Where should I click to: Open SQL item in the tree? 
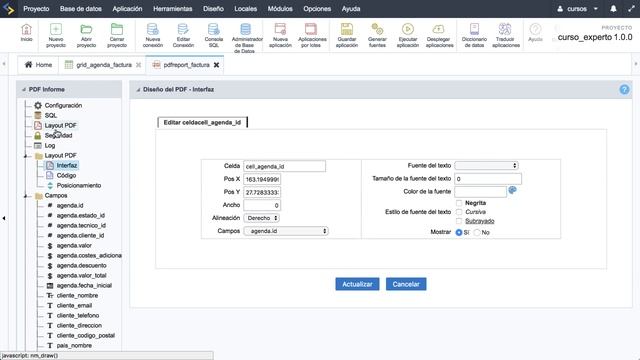(x=51, y=116)
